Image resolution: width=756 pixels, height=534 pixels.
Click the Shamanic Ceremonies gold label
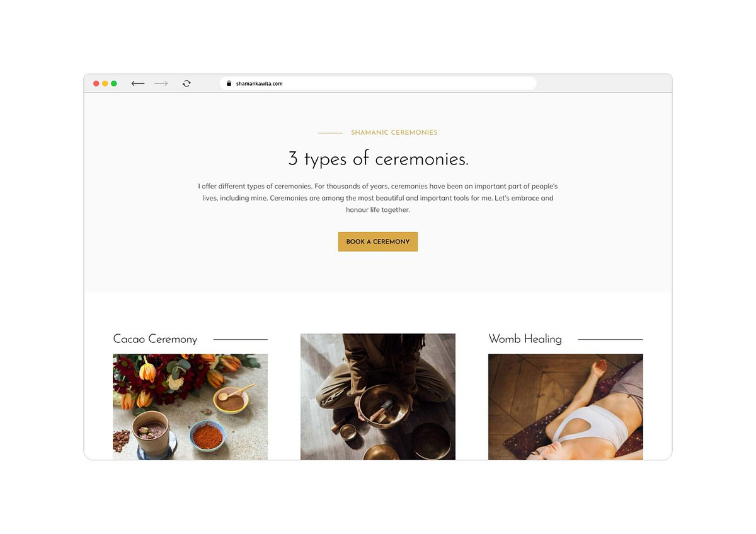(x=394, y=132)
